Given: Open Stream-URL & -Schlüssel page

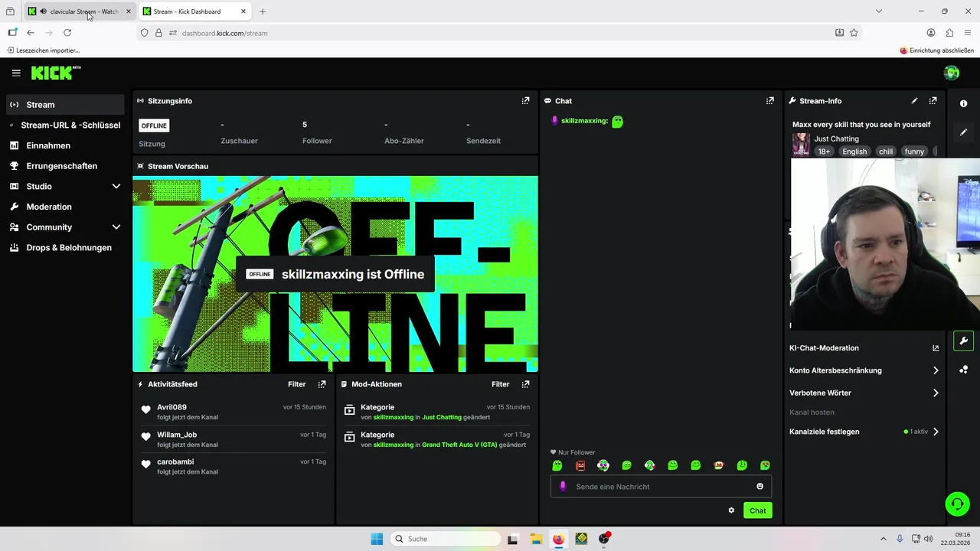Looking at the screenshot, I should coord(65,125).
